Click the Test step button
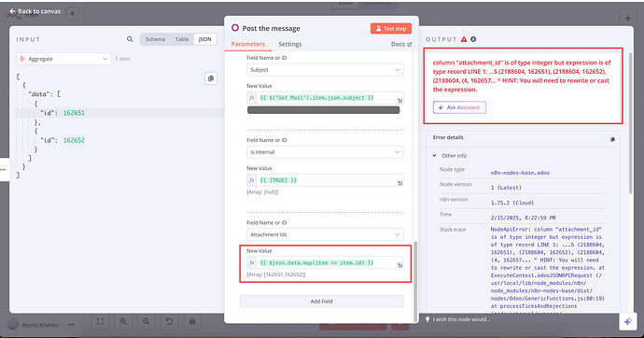This screenshot has width=644, height=338. tap(390, 28)
